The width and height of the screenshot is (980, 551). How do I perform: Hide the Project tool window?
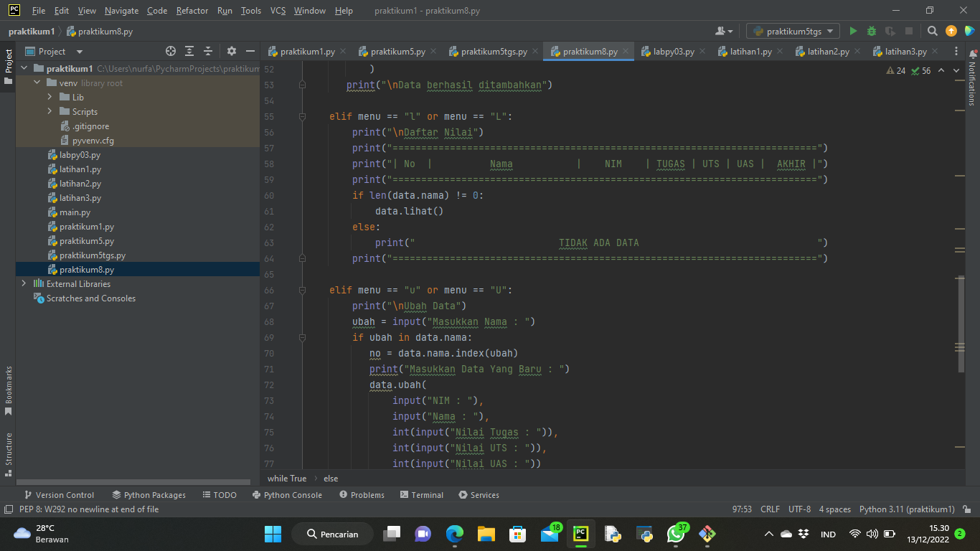(249, 51)
